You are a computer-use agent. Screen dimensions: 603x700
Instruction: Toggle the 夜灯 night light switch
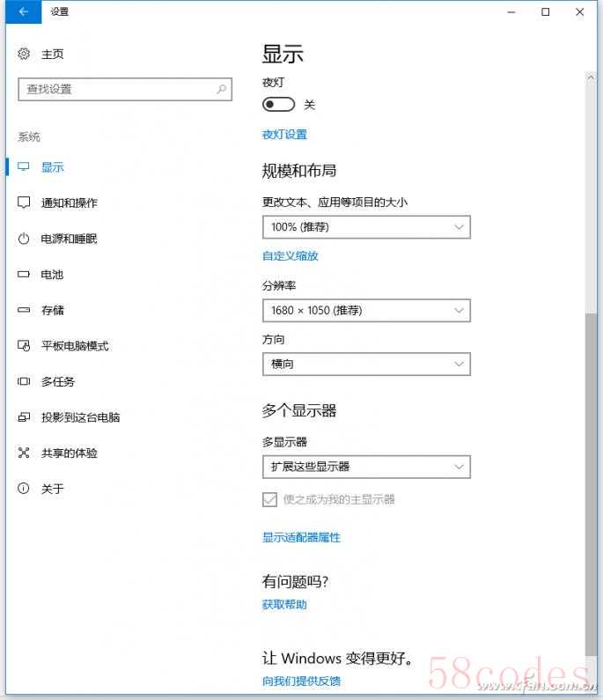pyautogui.click(x=278, y=105)
